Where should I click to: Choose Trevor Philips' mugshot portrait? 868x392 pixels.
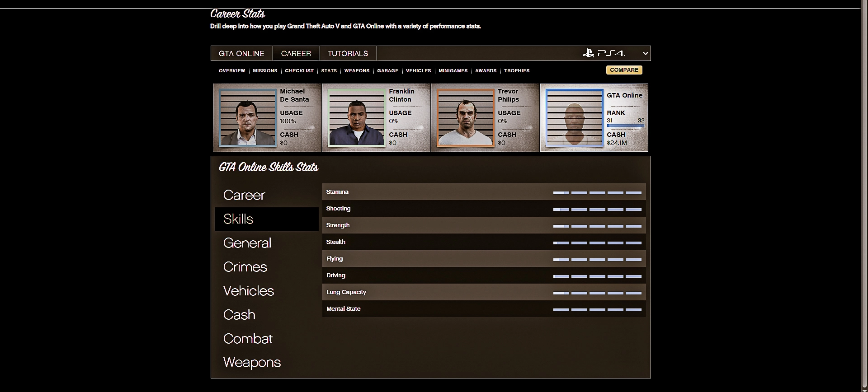point(465,118)
